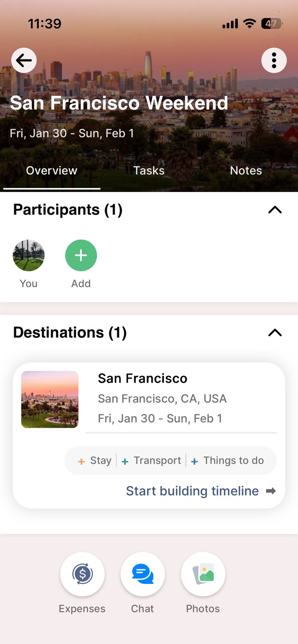The height and width of the screenshot is (644, 298).
Task: Open the Photos gallery icon
Action: click(203, 574)
